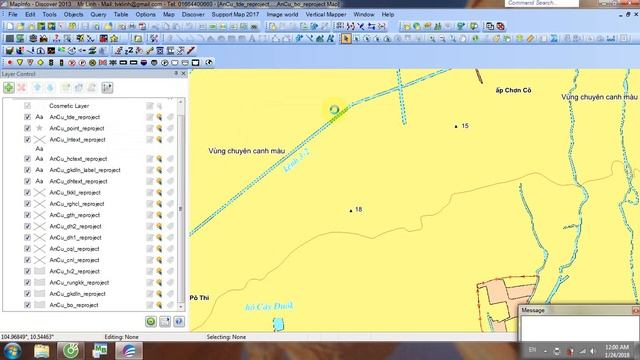This screenshot has height=360, width=640.
Task: Click the Command Search input box
Action: tap(542, 3)
